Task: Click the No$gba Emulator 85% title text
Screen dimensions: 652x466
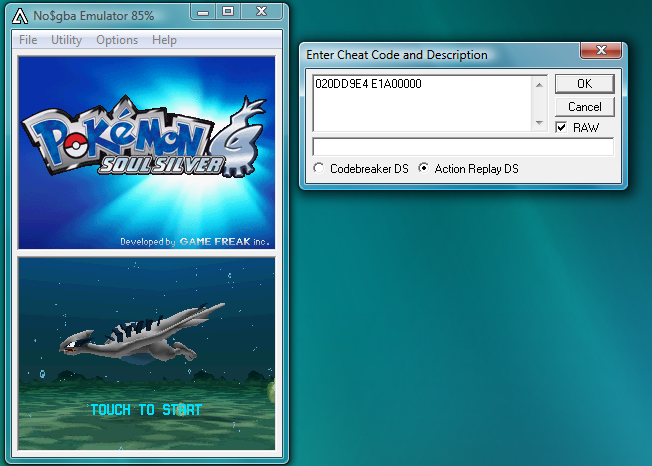Action: [x=94, y=16]
